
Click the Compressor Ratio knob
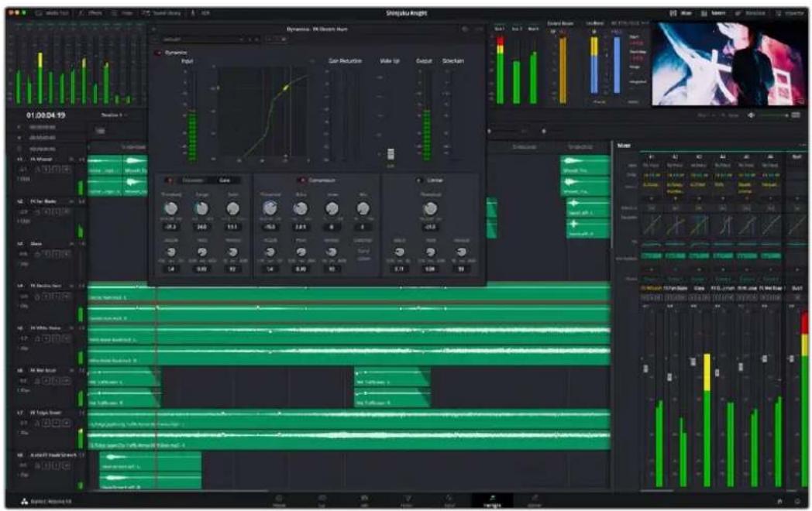301,208
